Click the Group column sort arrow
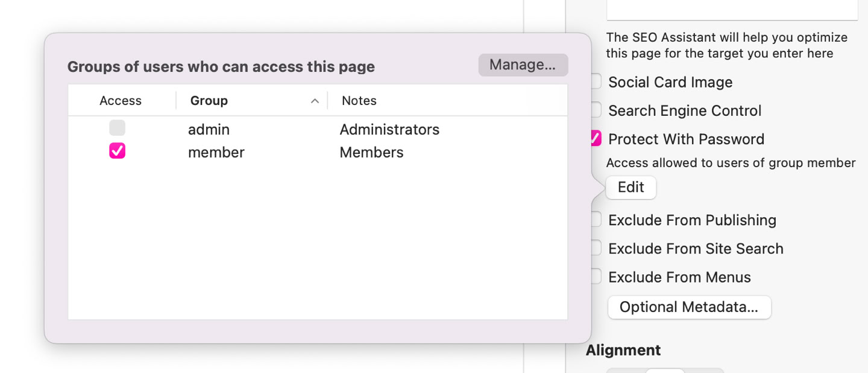The image size is (868, 373). [x=315, y=101]
